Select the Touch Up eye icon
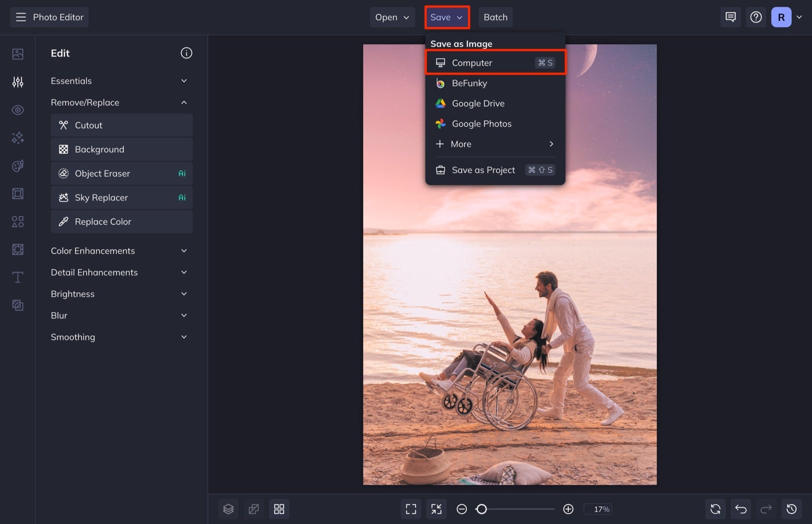The height and width of the screenshot is (524, 812). (17, 110)
